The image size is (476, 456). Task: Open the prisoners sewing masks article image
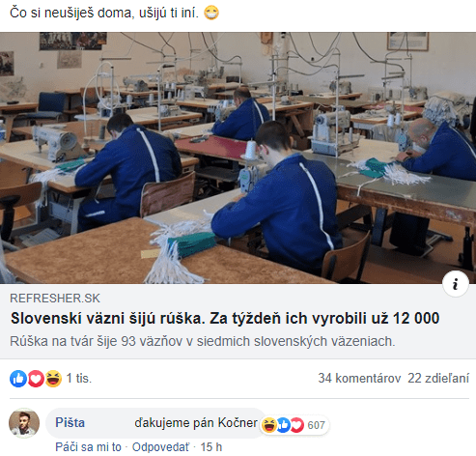[x=238, y=157]
